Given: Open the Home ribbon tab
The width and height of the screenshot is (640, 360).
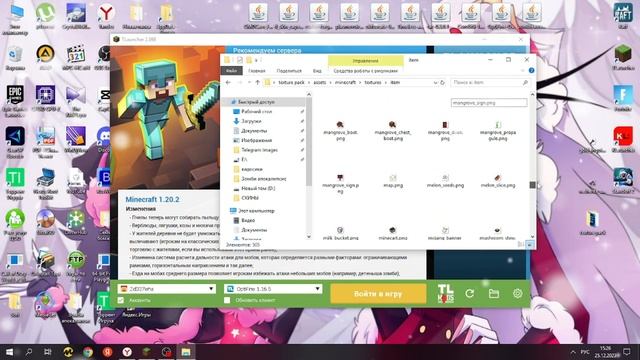Looking at the screenshot, I should [x=257, y=71].
